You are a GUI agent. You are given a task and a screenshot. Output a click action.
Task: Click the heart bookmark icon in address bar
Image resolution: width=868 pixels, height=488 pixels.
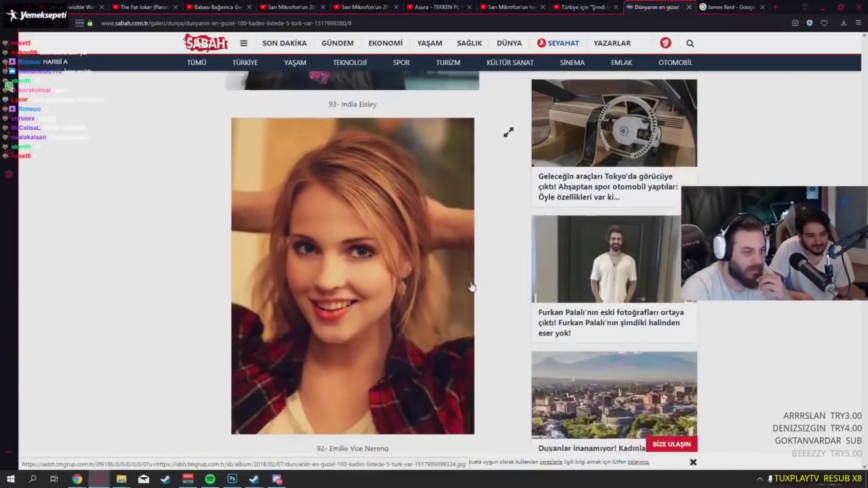click(x=824, y=23)
